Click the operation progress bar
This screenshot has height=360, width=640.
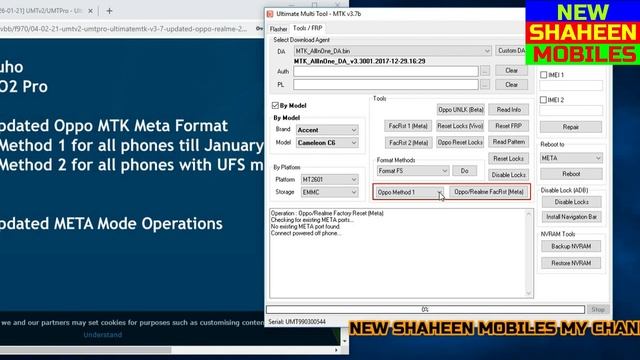point(425,310)
